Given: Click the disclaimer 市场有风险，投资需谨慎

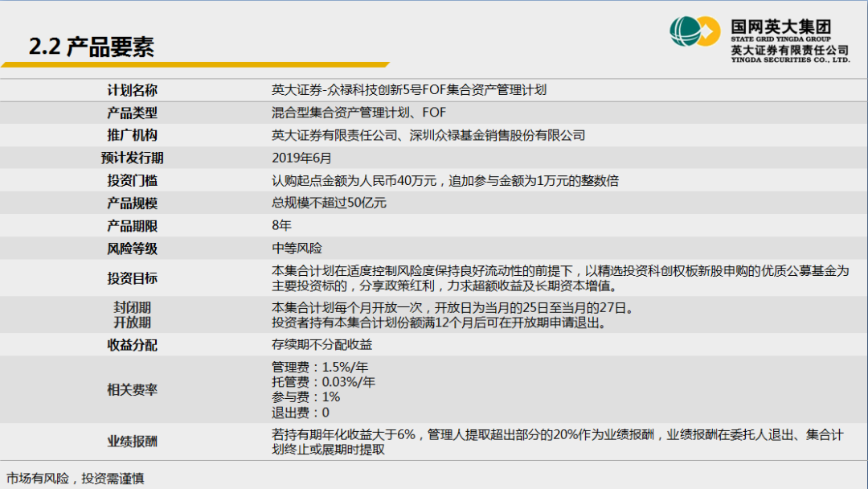Looking at the screenshot, I should [x=76, y=479].
